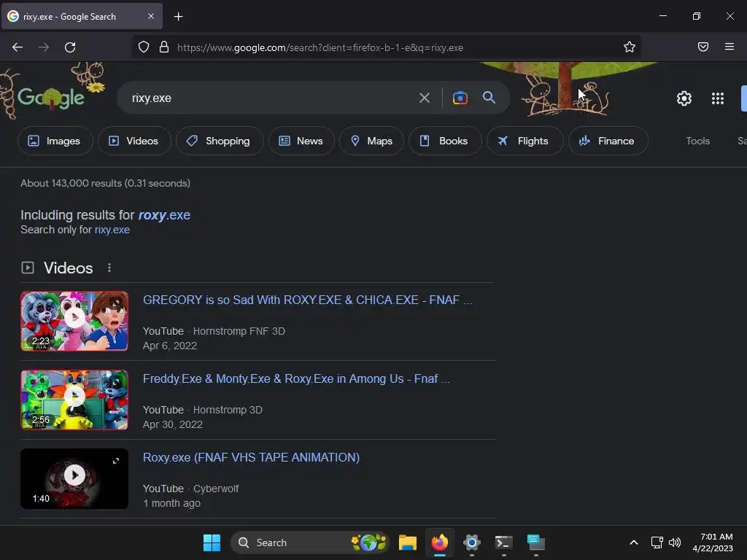Search only for rixy.exe link
The width and height of the screenshot is (747, 560).
coord(112,230)
